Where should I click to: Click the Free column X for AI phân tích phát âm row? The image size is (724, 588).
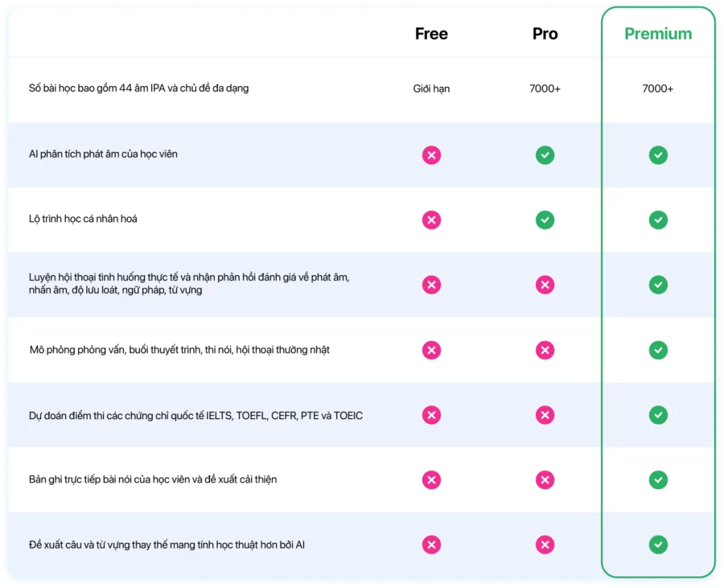[x=431, y=155]
